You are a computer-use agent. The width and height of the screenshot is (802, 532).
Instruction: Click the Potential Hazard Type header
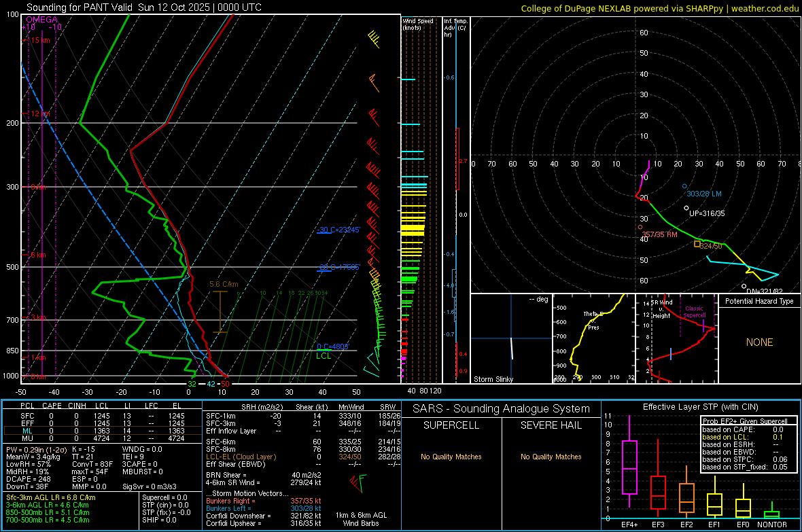pyautogui.click(x=759, y=301)
